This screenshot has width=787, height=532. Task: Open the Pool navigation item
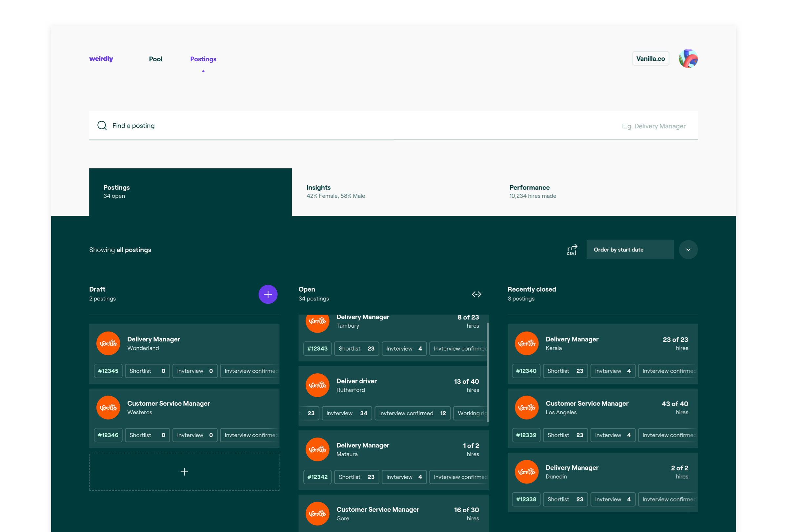(x=155, y=59)
